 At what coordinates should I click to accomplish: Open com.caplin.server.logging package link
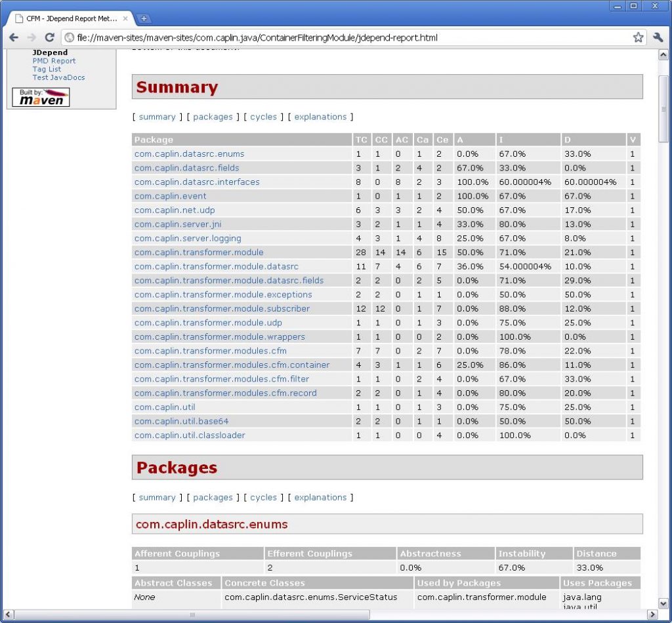[188, 239]
